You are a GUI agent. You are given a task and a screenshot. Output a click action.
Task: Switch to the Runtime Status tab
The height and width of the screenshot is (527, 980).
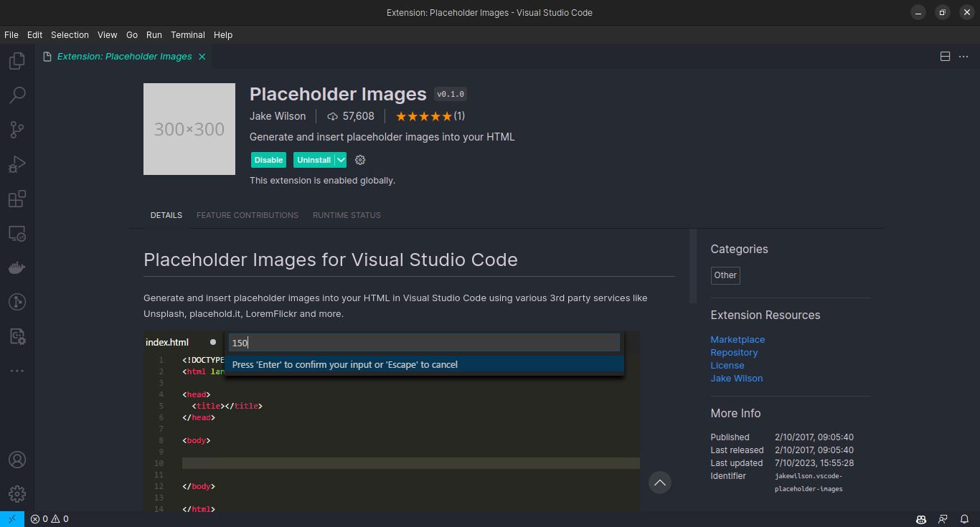347,214
